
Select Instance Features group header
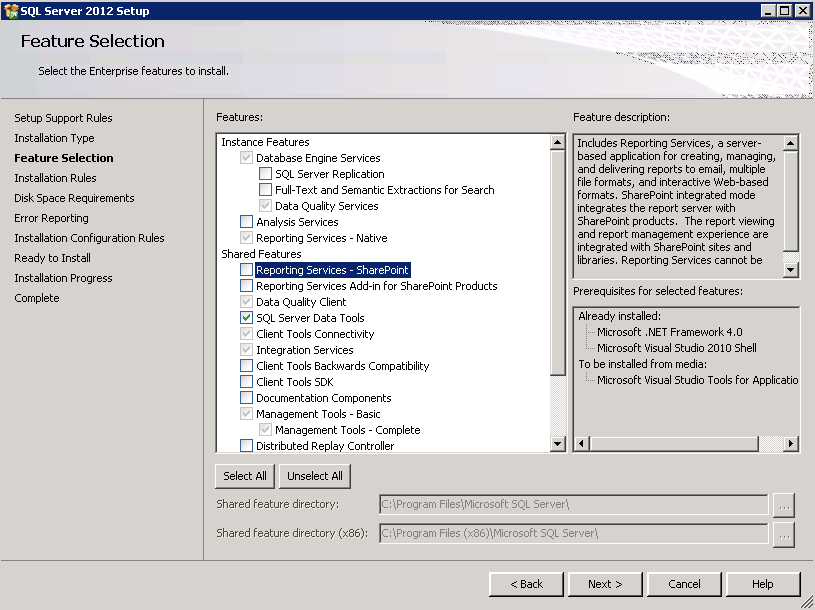click(265, 142)
